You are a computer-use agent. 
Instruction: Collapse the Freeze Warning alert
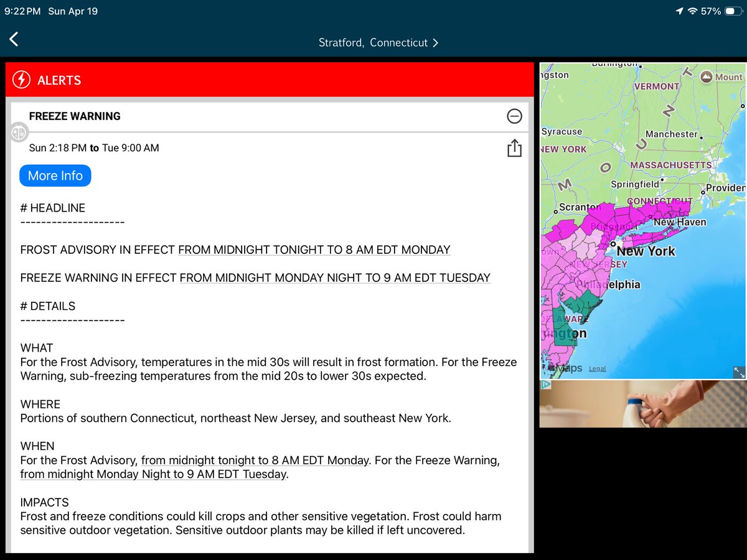click(x=514, y=116)
